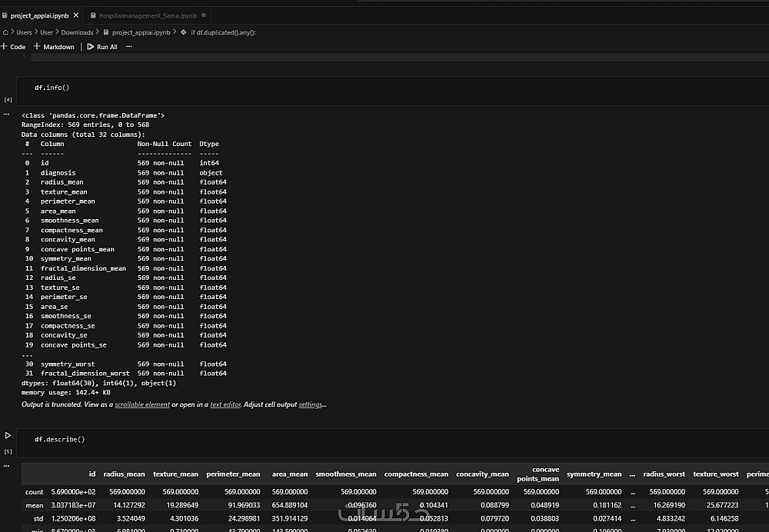Screen dimensions: 769x532
Task: Open notebook toolbar more actions ellipsis
Action: point(129,47)
